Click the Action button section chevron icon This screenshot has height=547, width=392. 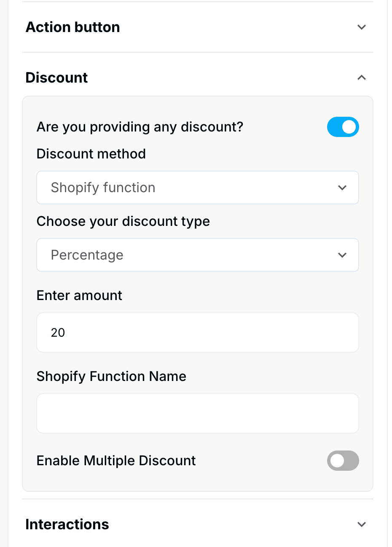point(361,27)
